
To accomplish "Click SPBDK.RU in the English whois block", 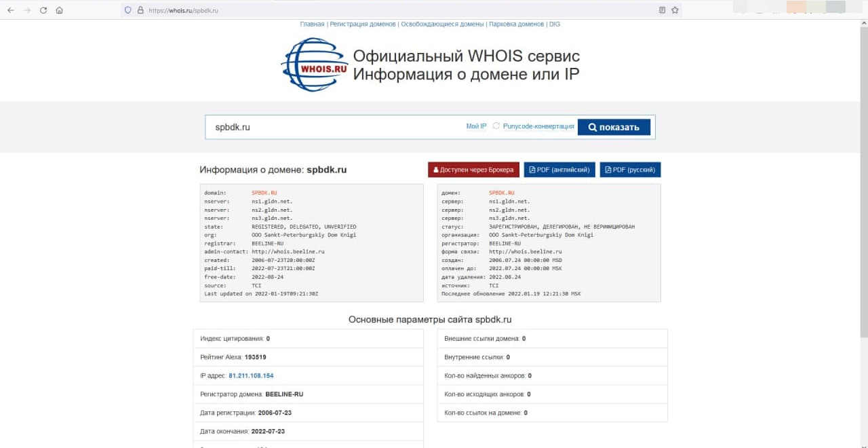I will [x=264, y=193].
